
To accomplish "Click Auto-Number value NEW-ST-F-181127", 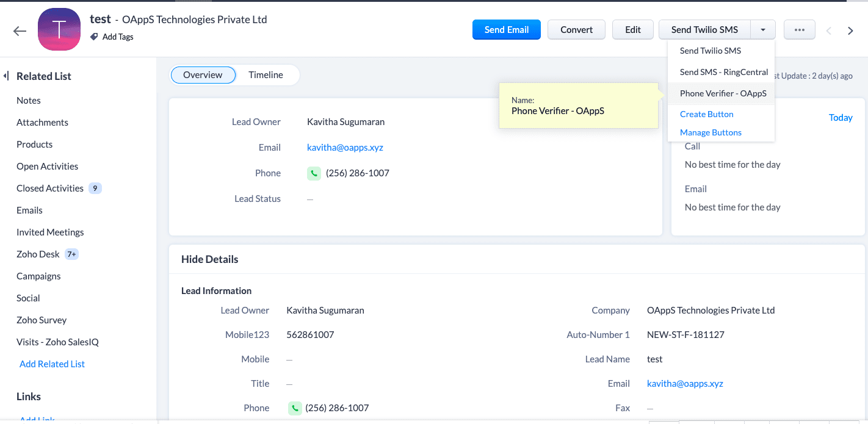I will 685,335.
